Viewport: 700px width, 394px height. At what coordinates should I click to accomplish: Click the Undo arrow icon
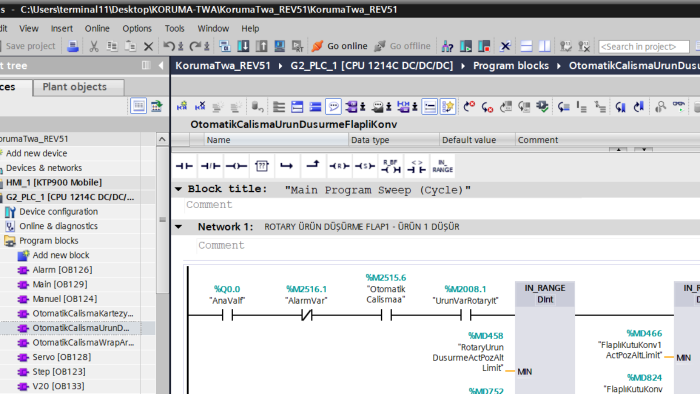(x=169, y=46)
